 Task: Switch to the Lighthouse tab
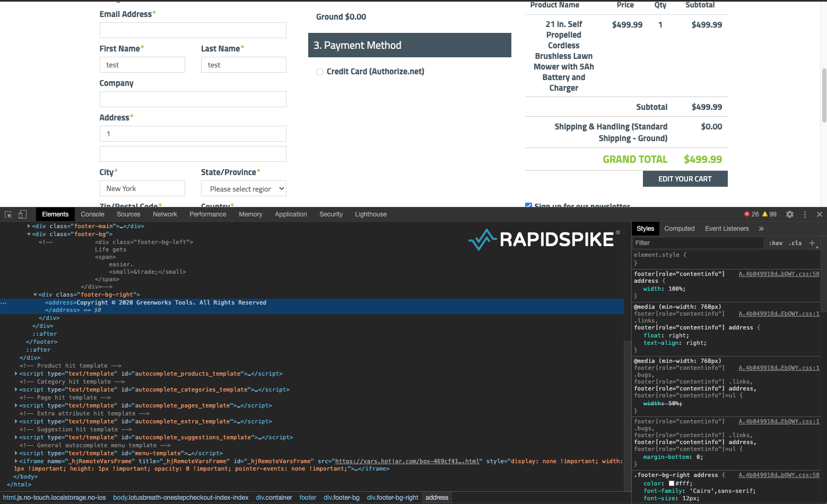pos(371,214)
